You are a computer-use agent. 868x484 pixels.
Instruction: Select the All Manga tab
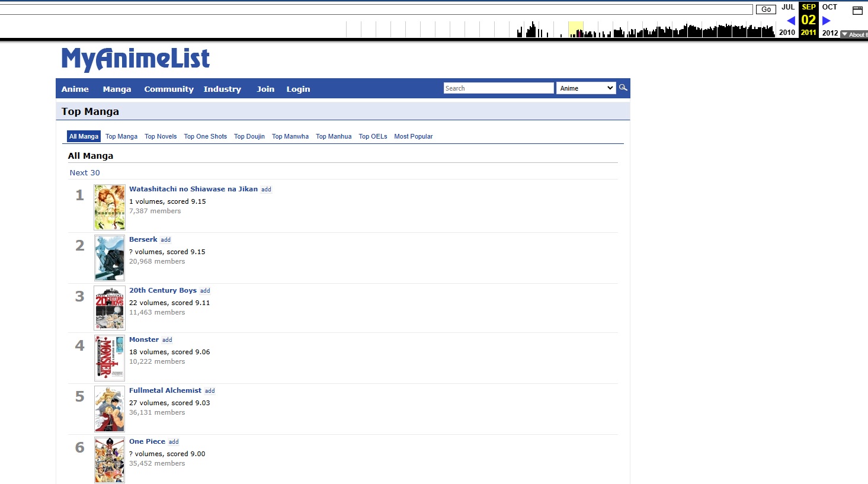click(84, 136)
